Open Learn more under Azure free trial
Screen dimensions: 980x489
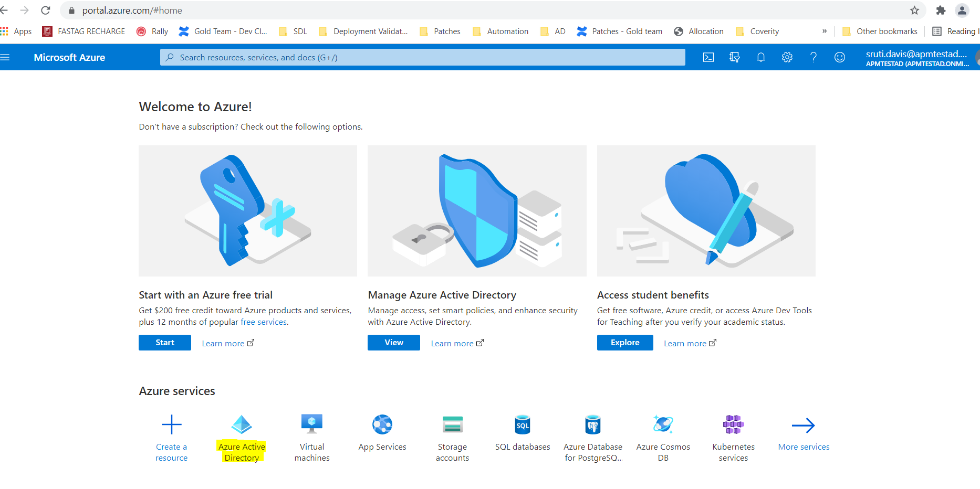[x=228, y=343]
